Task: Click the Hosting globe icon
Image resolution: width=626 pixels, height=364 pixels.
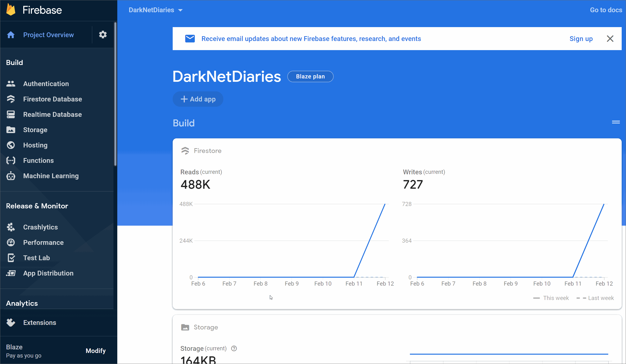Action: pos(11,145)
